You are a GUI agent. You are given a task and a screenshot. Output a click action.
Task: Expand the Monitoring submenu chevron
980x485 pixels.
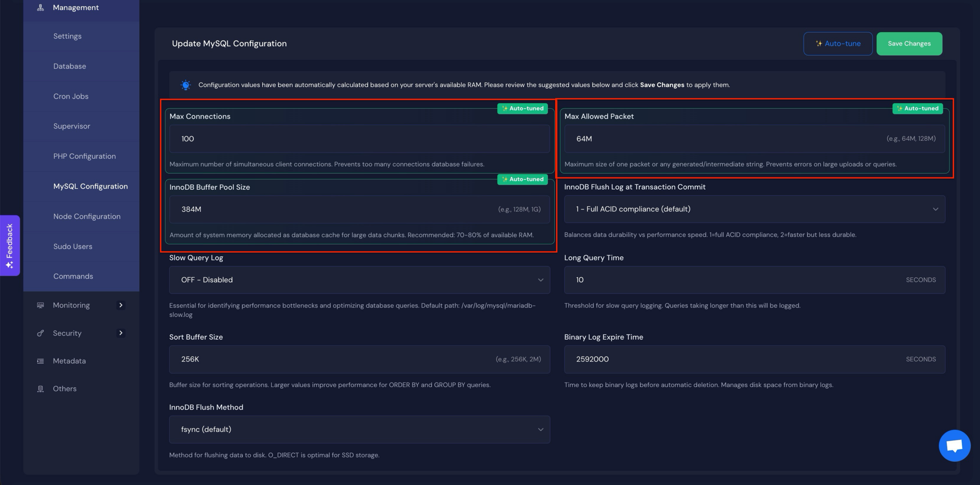point(121,305)
